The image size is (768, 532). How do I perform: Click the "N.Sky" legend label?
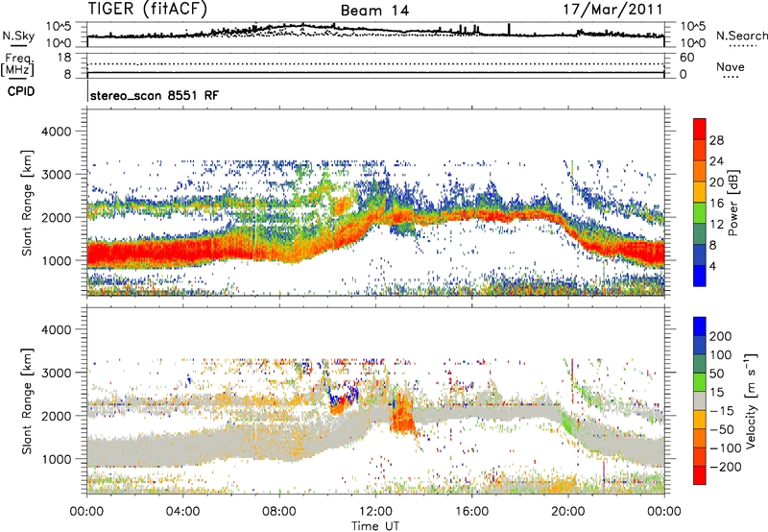pyautogui.click(x=18, y=36)
